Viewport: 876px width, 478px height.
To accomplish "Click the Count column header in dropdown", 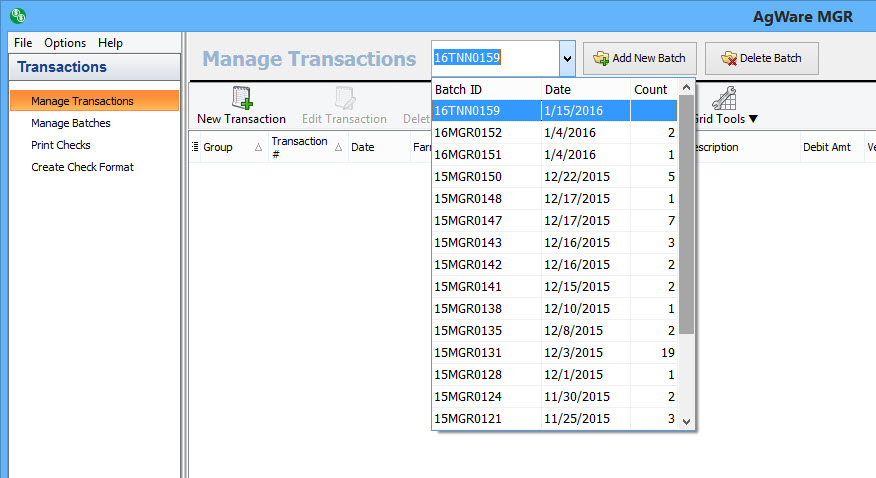I will click(x=651, y=90).
